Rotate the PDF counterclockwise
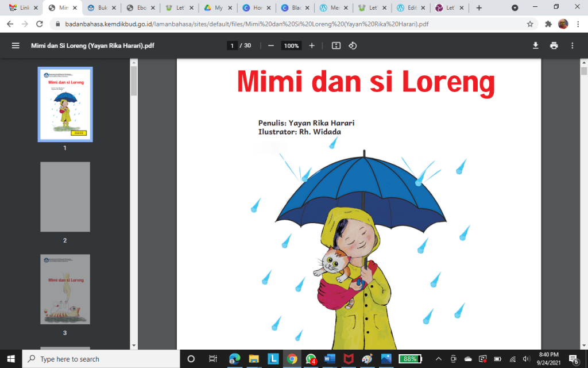The height and width of the screenshot is (368, 588). tap(353, 45)
